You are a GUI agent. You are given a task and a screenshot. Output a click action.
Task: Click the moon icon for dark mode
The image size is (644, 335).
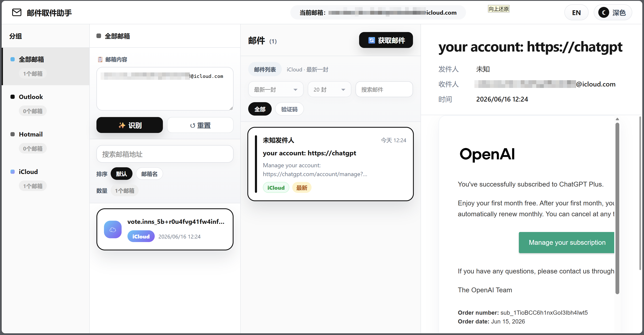604,13
